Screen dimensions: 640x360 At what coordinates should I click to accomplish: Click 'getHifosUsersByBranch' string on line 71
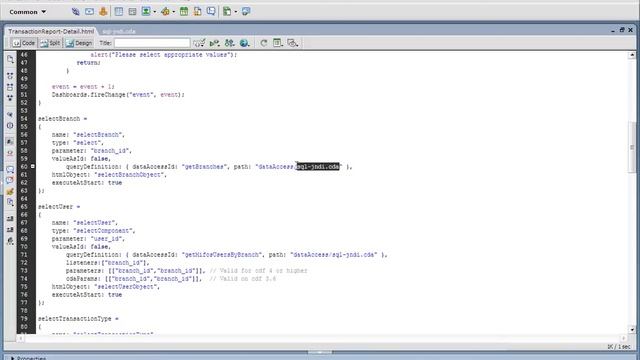[222, 255]
